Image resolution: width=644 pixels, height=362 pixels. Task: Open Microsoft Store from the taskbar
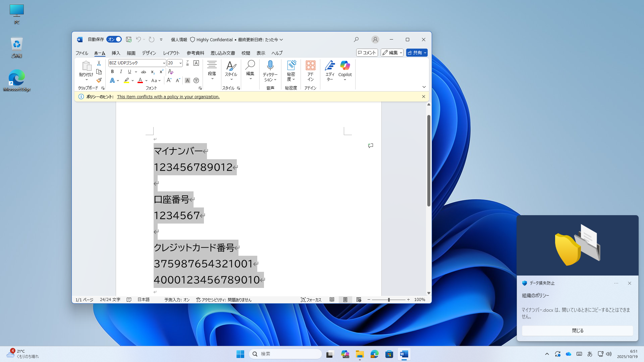389,354
